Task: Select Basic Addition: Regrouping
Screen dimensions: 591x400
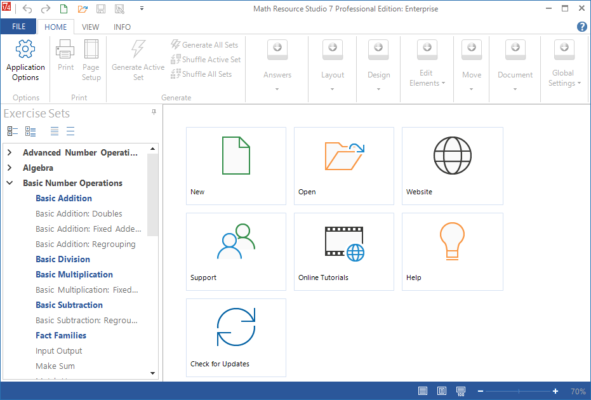Action: [x=85, y=244]
